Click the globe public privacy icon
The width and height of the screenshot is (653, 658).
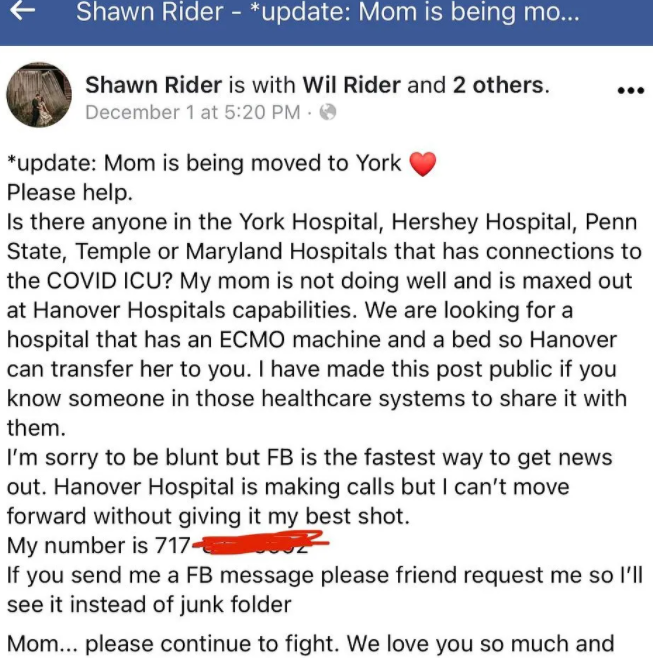tap(328, 112)
